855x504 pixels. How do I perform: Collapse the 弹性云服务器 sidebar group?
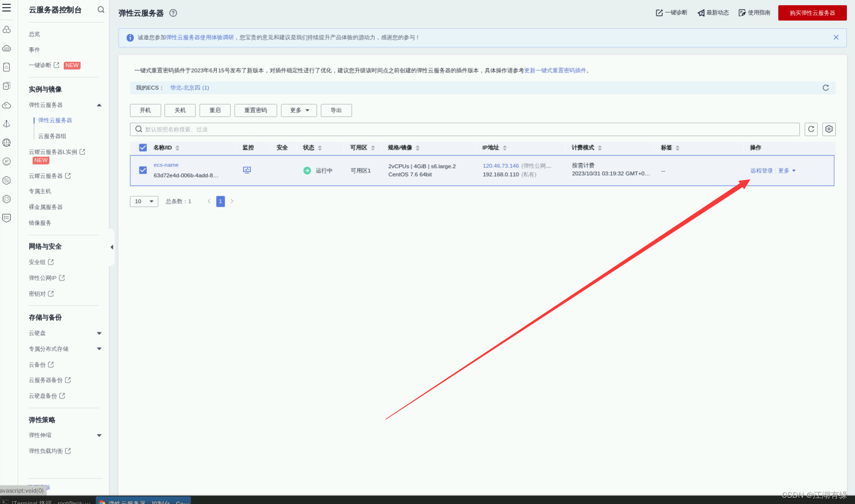(x=99, y=105)
